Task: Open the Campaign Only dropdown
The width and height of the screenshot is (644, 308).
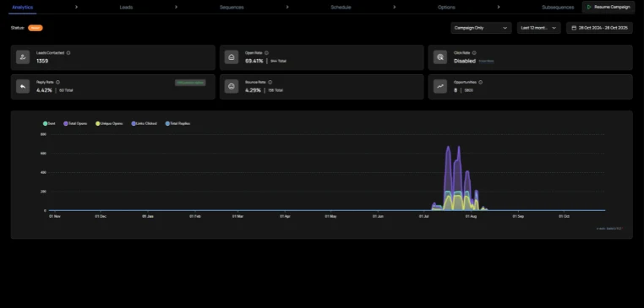Action: [481, 28]
